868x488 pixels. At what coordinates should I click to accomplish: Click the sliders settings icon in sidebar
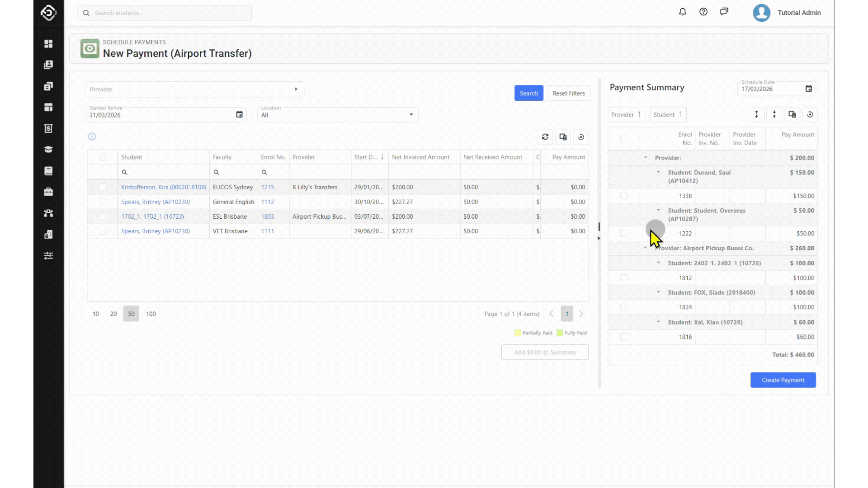[48, 256]
